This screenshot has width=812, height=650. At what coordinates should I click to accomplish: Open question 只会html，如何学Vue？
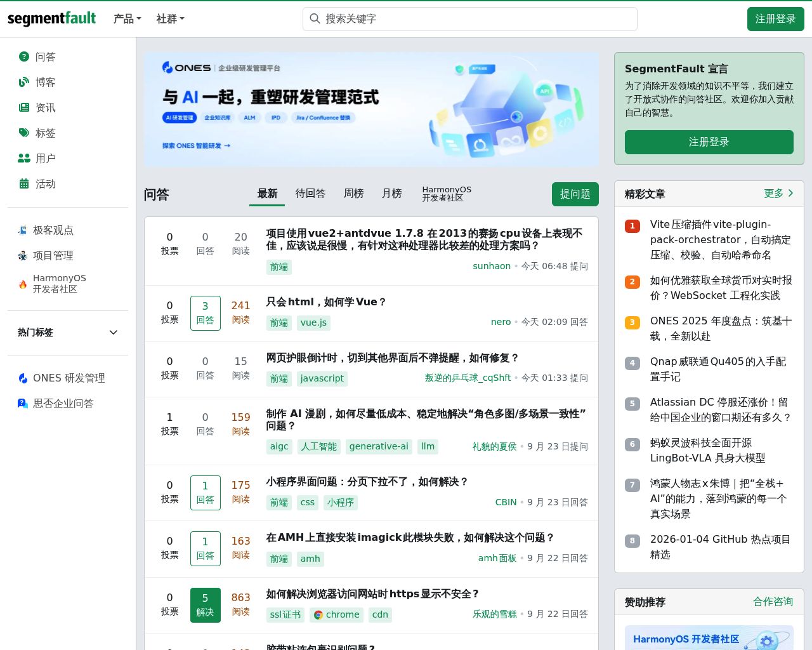pyautogui.click(x=326, y=302)
